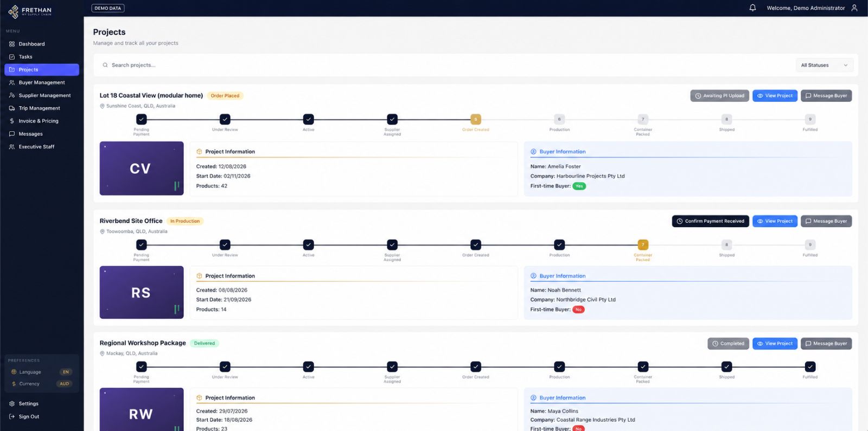Click Yes first-time buyer badge for Amelia
This screenshot has height=431, width=868.
tap(579, 186)
